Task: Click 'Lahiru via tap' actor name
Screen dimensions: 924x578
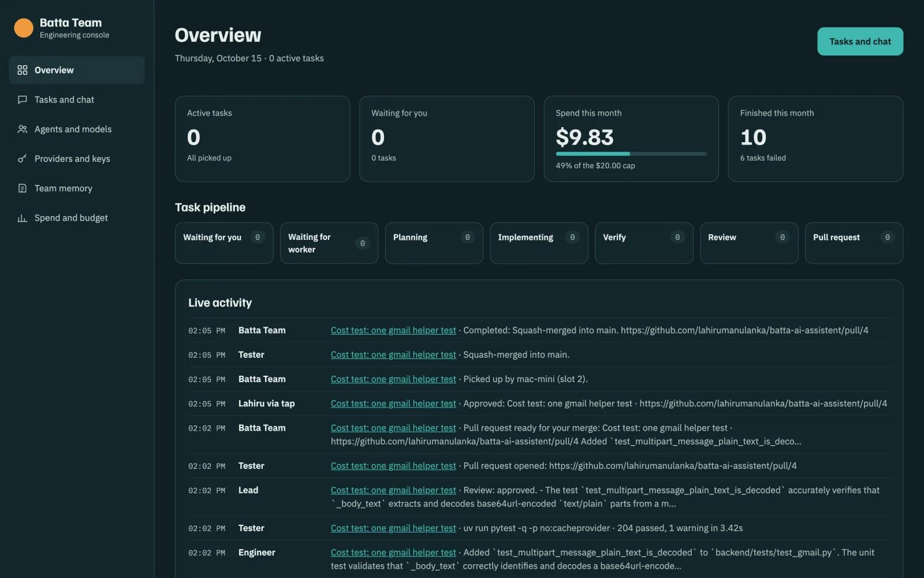Action: tap(266, 403)
